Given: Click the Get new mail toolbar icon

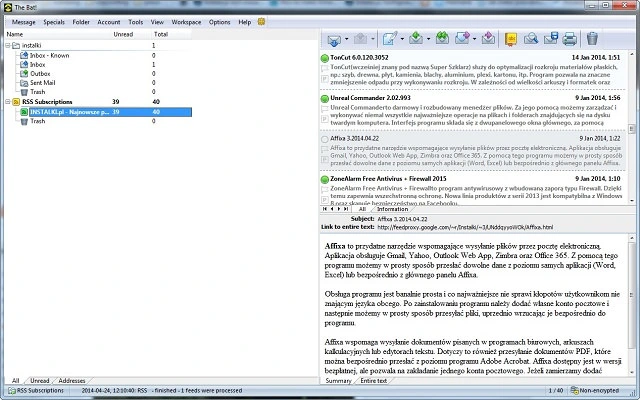Looking at the screenshot, I should [335, 39].
